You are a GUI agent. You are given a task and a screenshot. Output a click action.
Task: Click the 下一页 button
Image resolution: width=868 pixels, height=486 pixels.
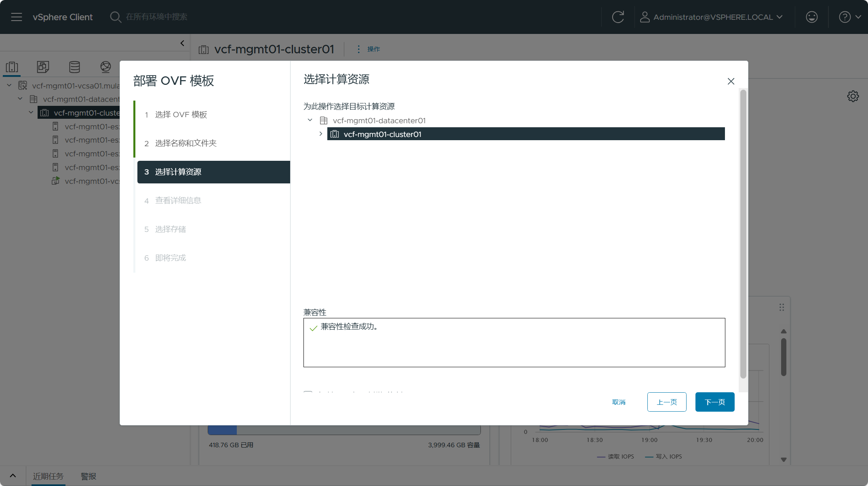click(714, 402)
